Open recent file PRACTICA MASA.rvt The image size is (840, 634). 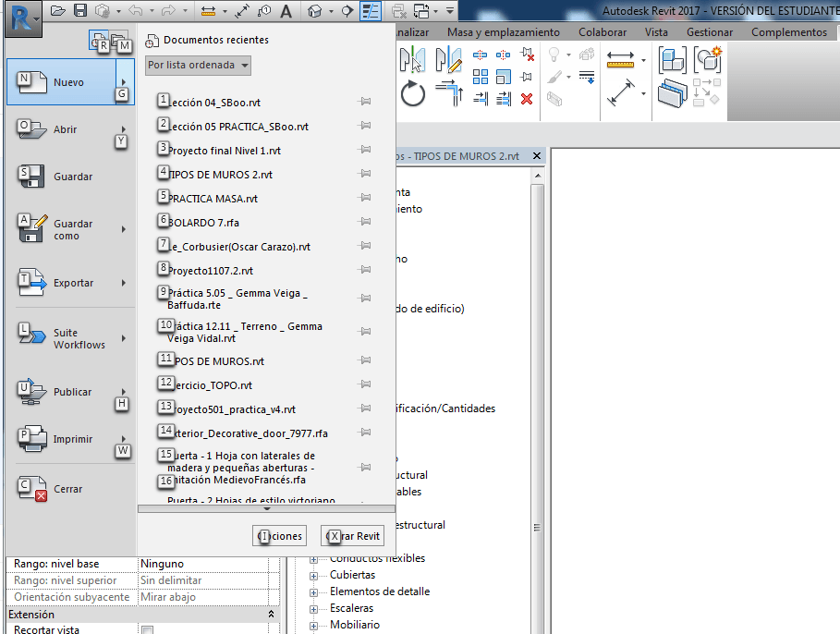tap(213, 199)
